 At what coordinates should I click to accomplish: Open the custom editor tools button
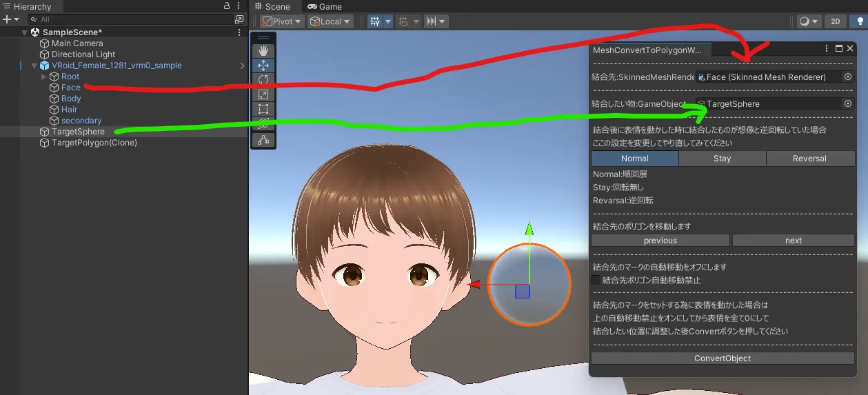(263, 140)
